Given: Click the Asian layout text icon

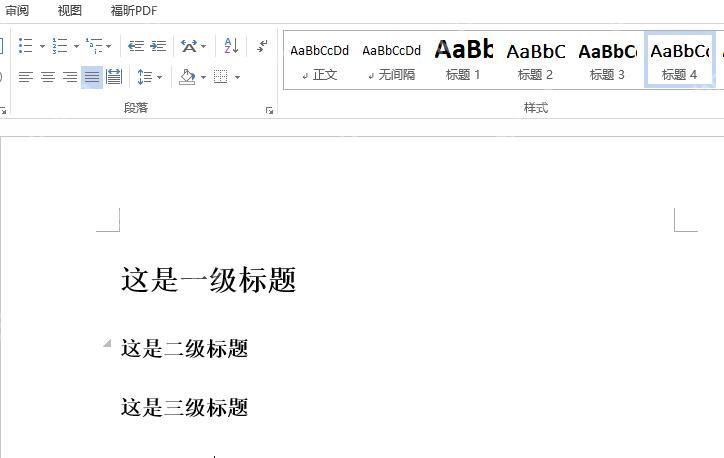Looking at the screenshot, I should point(188,46).
